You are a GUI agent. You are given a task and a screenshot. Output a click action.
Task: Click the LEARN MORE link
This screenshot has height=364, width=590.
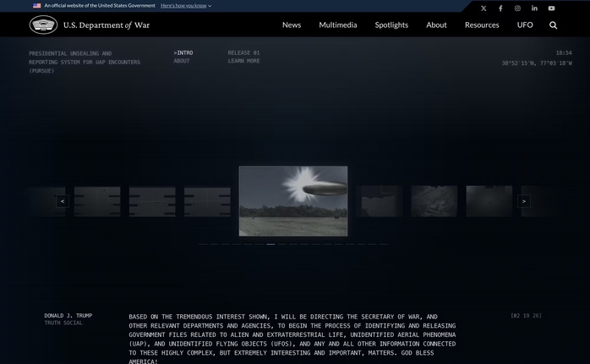[x=243, y=61]
